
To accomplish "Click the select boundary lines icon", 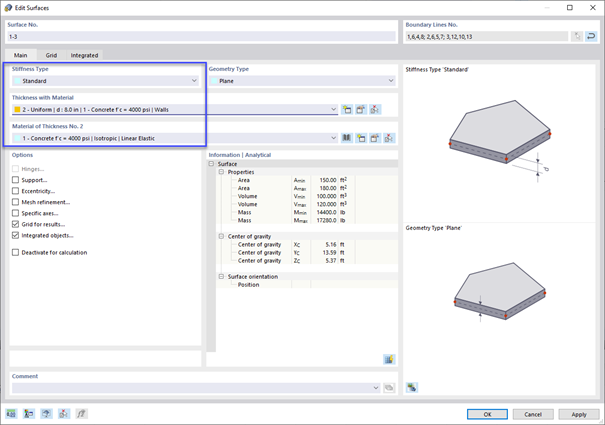I will tap(577, 36).
